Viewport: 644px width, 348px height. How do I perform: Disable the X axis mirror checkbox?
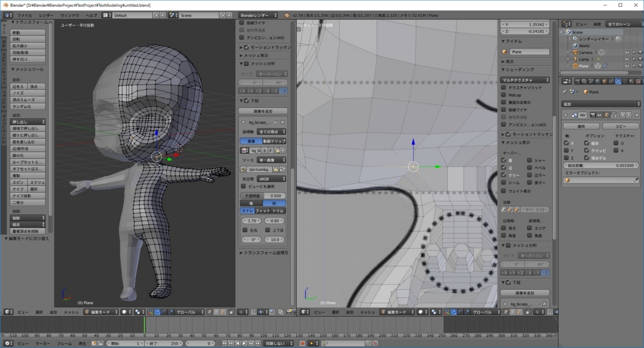pyautogui.click(x=567, y=143)
